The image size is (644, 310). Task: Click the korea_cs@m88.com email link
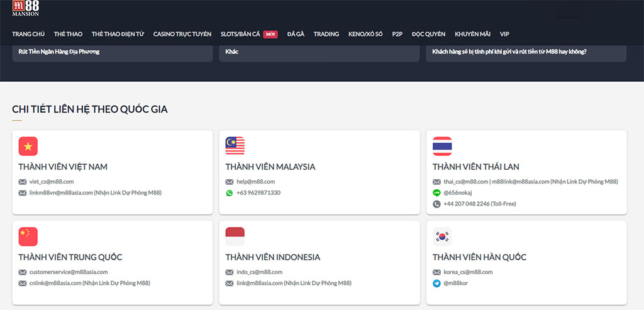coord(468,272)
